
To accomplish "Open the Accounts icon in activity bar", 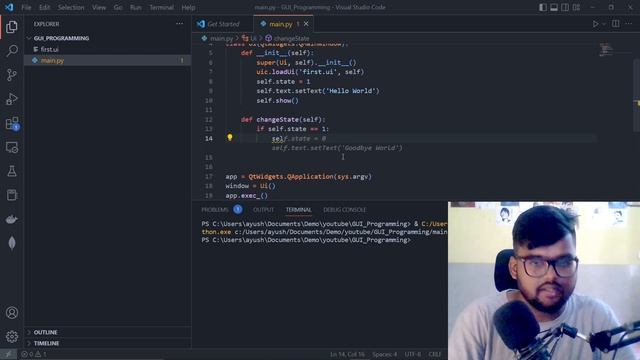I will tap(12, 313).
